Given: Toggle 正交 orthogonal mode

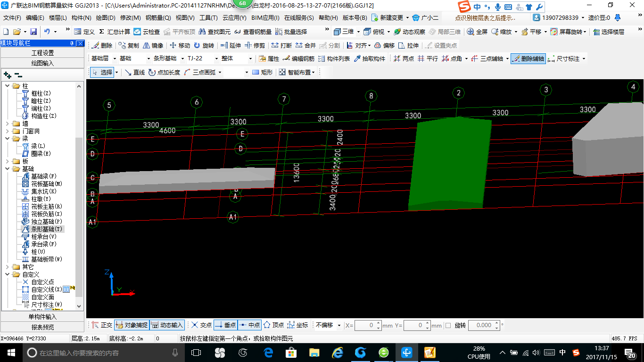Looking at the screenshot, I should [x=102, y=325].
